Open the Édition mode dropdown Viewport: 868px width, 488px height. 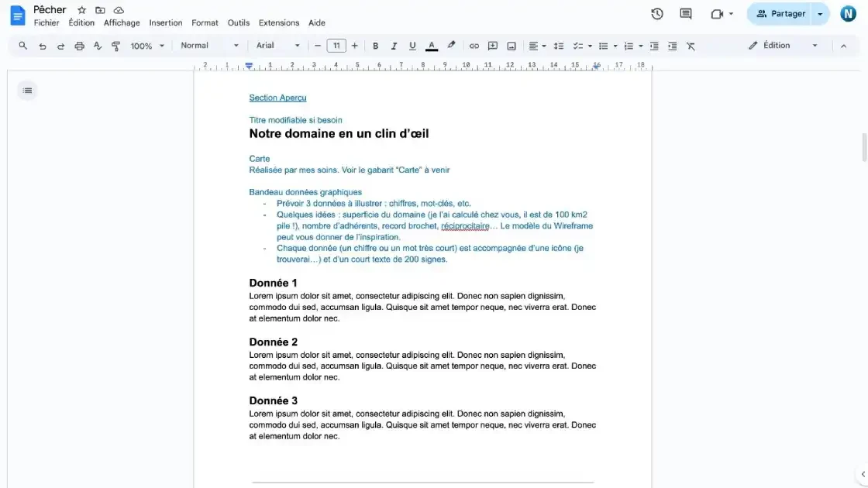783,46
